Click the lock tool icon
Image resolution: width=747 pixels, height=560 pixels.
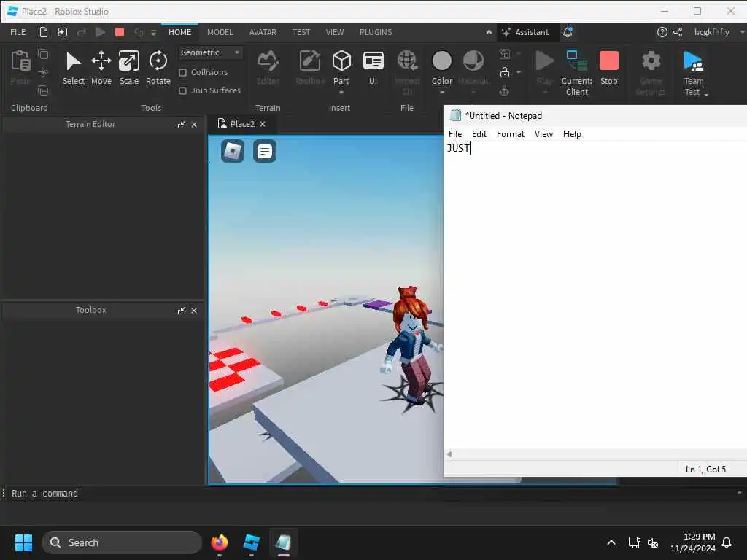point(505,72)
